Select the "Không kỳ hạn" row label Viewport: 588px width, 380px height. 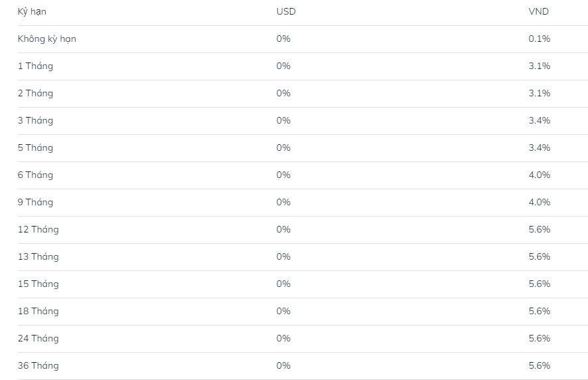pyautogui.click(x=47, y=39)
